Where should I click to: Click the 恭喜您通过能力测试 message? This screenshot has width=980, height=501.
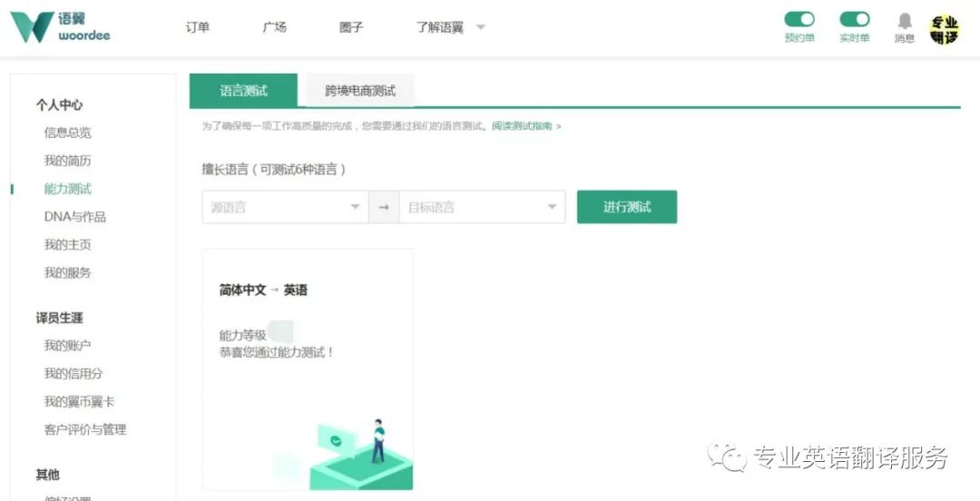pos(277,352)
